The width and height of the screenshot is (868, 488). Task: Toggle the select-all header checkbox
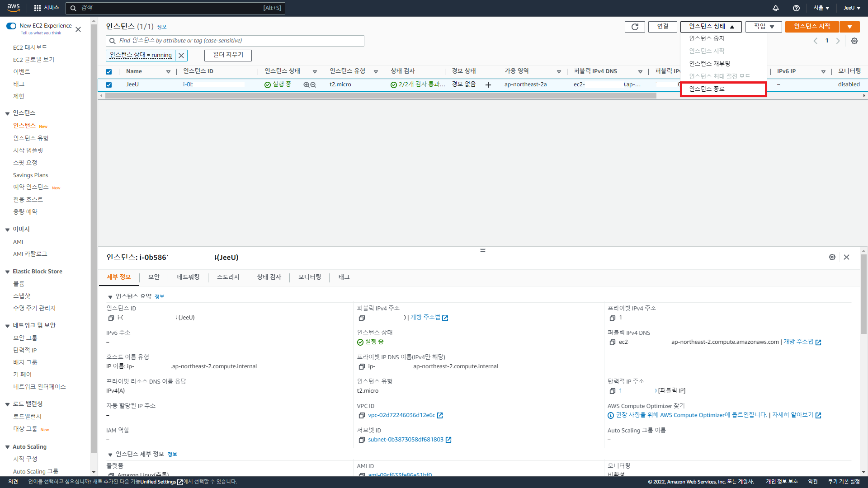click(108, 72)
